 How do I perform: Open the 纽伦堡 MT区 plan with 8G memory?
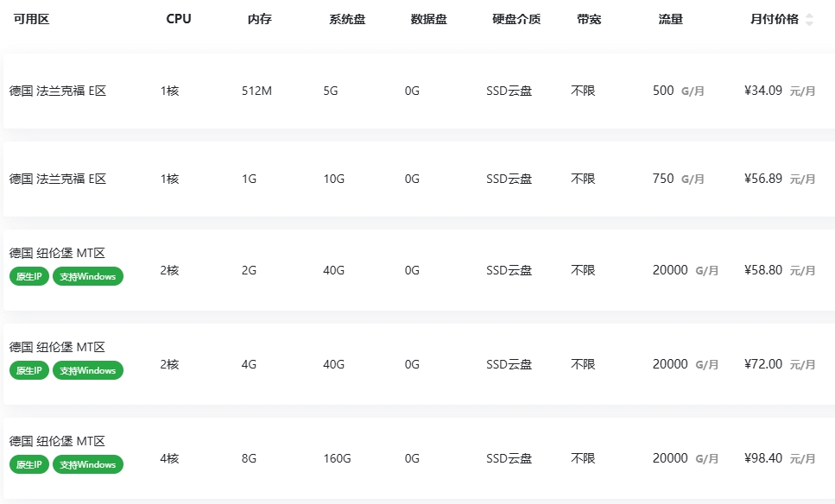point(58,443)
